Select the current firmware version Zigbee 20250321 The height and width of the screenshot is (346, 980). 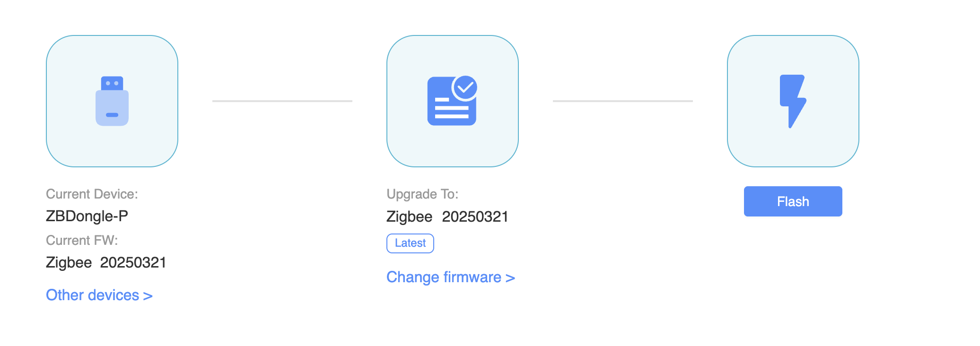(106, 262)
